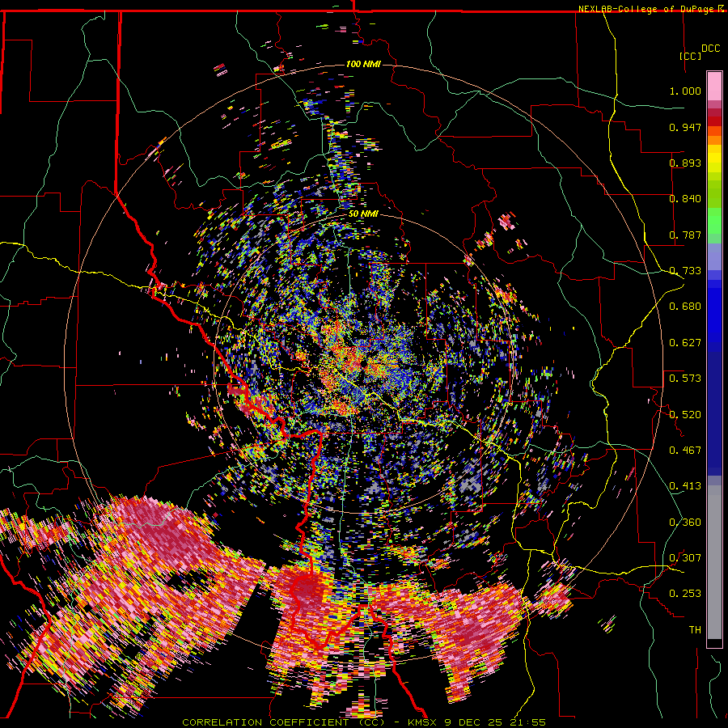Select the 0.413 scale value
Screen dimensions: 728x728
tap(685, 486)
